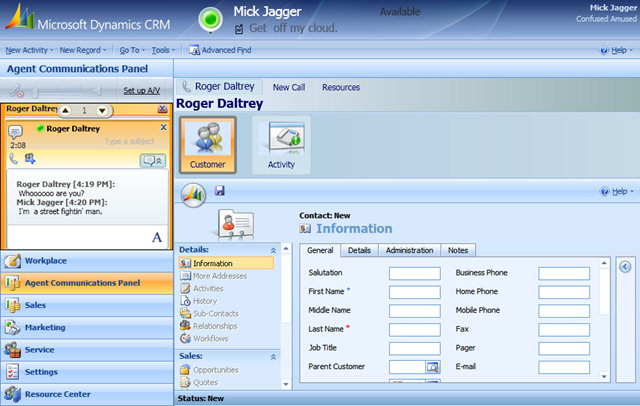
Task: Click the font formatting A icon
Action: (157, 237)
